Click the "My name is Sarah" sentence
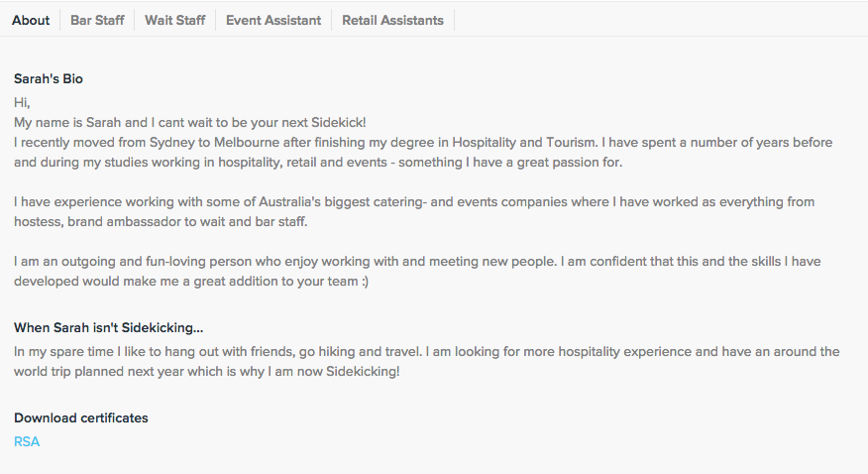This screenshot has height=474, width=868. point(190,122)
